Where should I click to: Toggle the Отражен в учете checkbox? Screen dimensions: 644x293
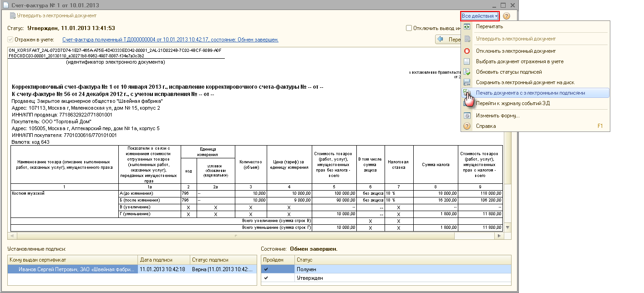[x=10, y=40]
